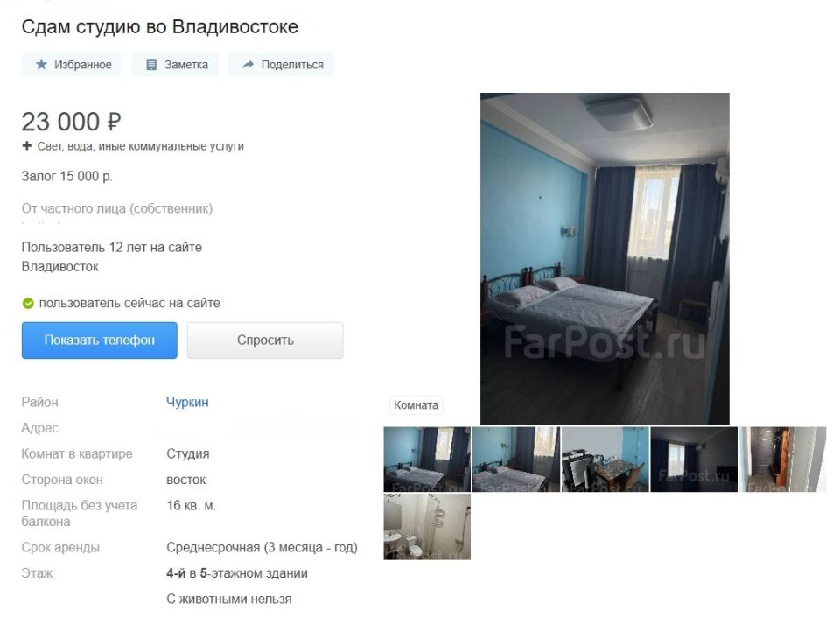Click the share arrow icon for Поделиться
This screenshot has height=618, width=840.
[248, 64]
